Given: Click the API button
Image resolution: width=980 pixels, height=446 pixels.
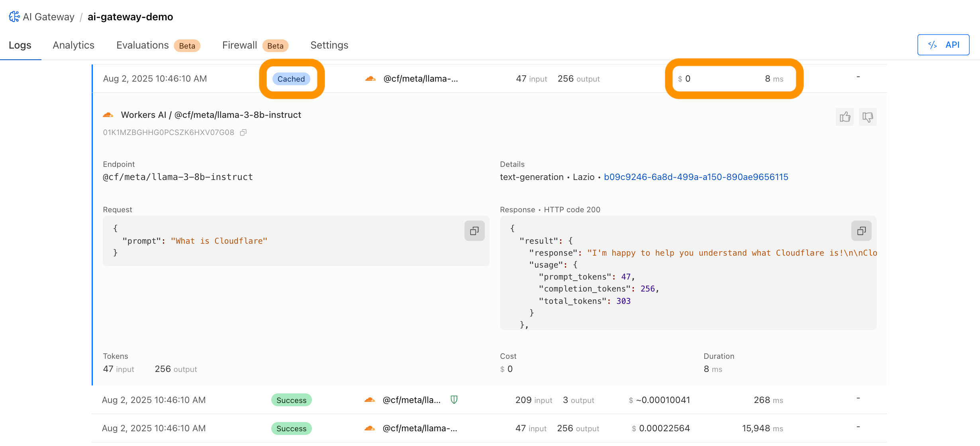Looking at the screenshot, I should (x=943, y=45).
